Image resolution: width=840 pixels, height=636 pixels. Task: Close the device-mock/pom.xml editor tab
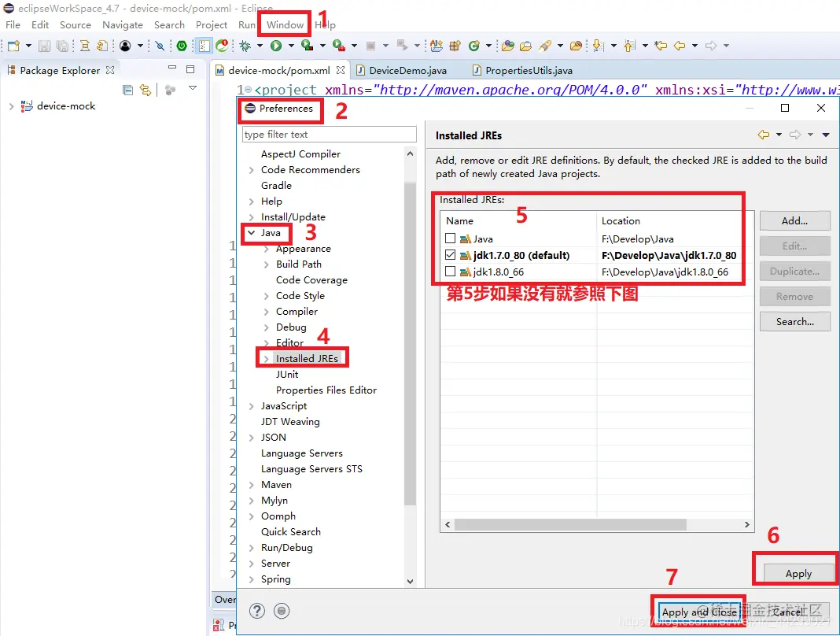coord(341,70)
